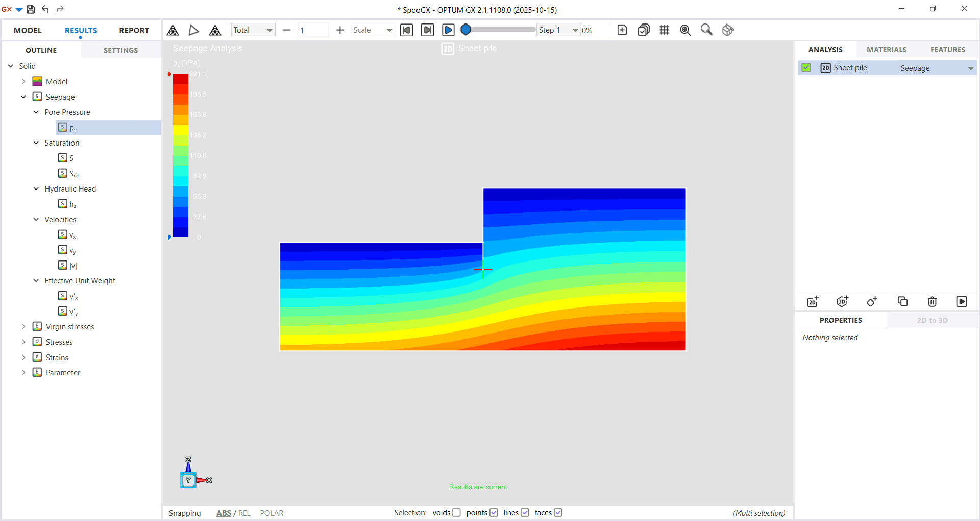Duplicate the selected analysis

pos(902,301)
